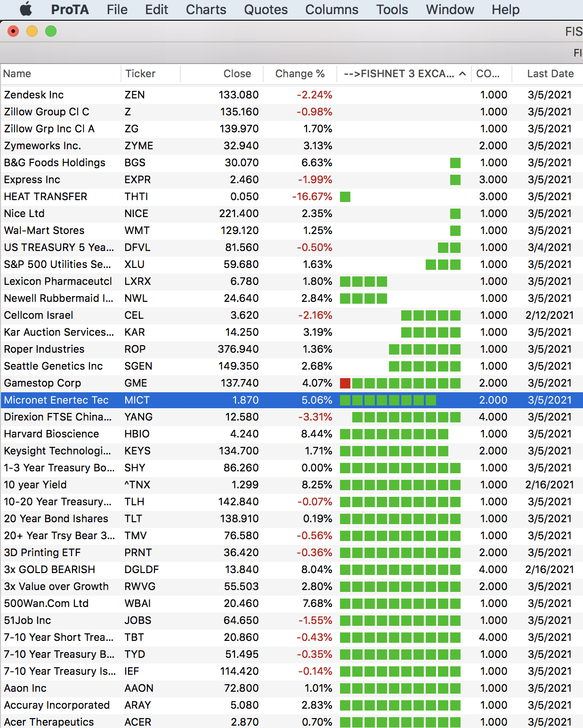583x728 pixels.
Task: Select Newell Rubbermaid I... in the list
Action: click(58, 298)
